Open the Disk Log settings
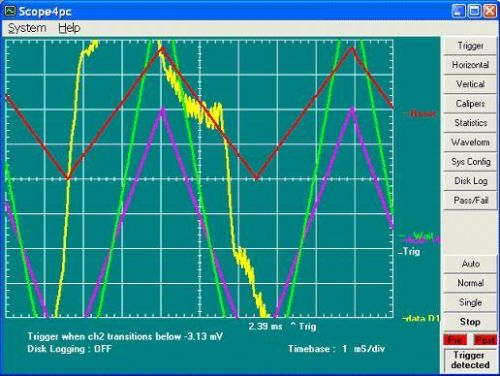Image resolution: width=500 pixels, height=376 pixels. tap(470, 181)
